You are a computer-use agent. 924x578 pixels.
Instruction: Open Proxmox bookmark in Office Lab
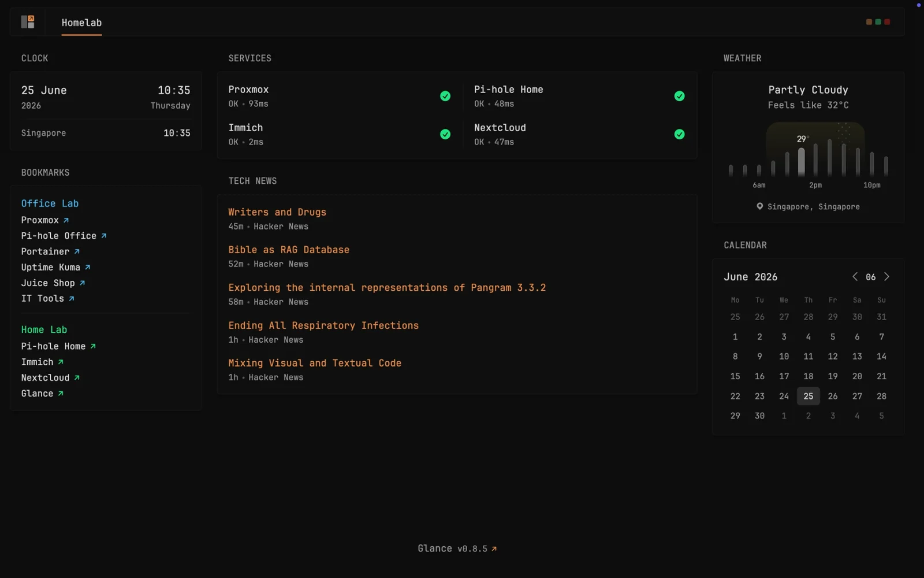coord(45,220)
